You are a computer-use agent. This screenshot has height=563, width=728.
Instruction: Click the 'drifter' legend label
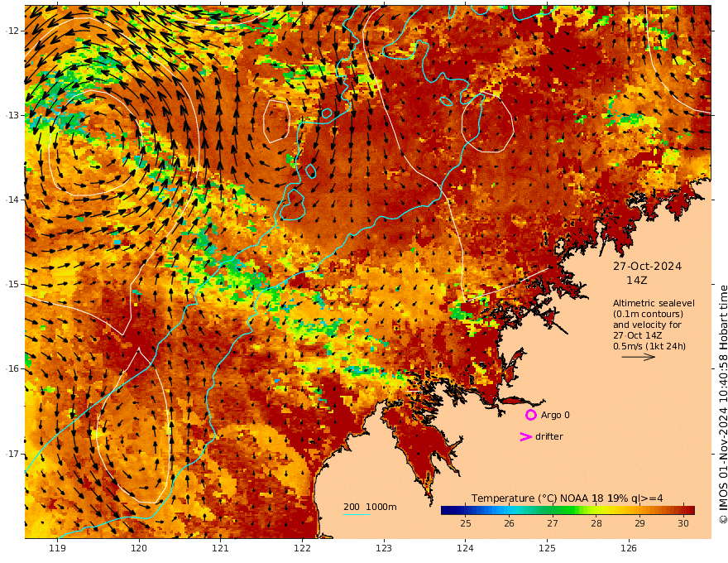549,436
